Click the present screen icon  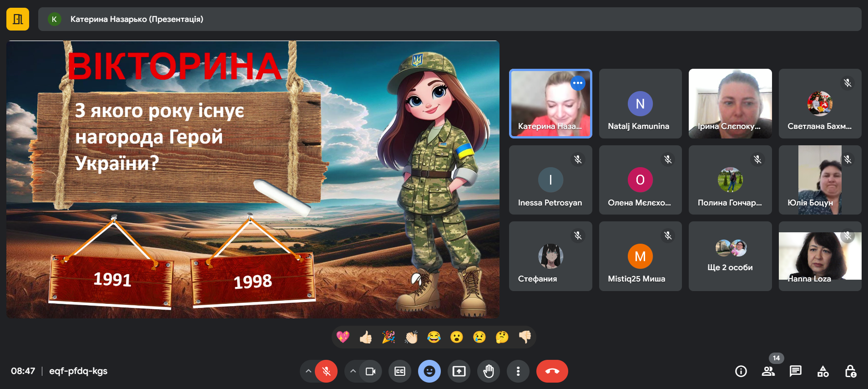click(459, 371)
